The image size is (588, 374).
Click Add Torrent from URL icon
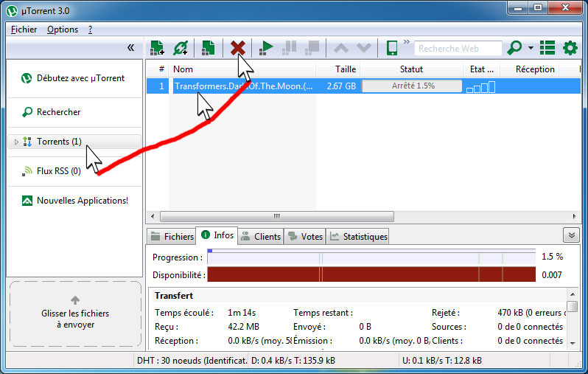[x=181, y=48]
